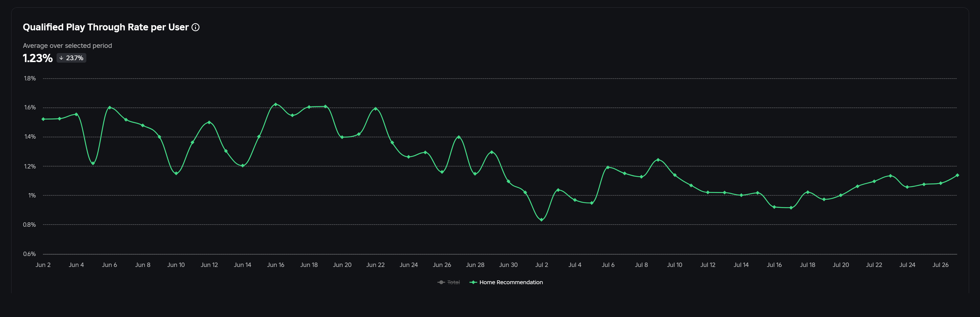The image size is (980, 317).
Task: Click the 1.8% y-axis label
Action: (30, 78)
